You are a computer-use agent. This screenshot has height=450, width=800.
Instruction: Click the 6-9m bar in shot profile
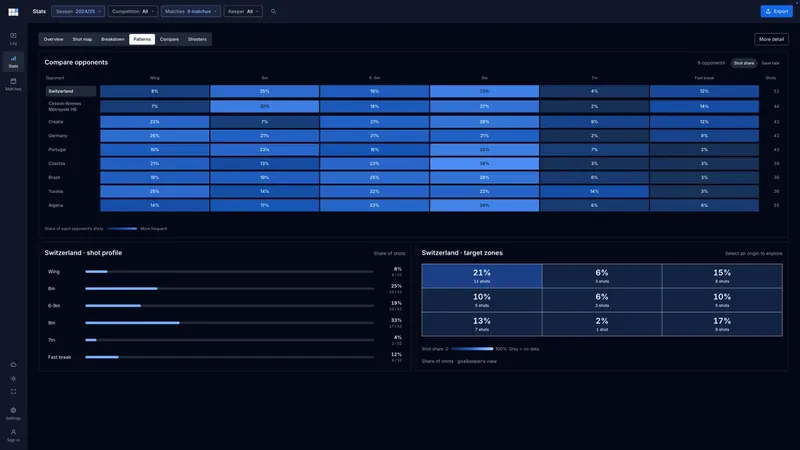click(x=230, y=306)
